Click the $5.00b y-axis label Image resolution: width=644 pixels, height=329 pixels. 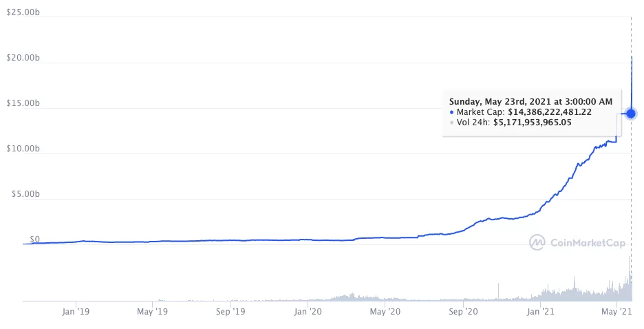25,194
